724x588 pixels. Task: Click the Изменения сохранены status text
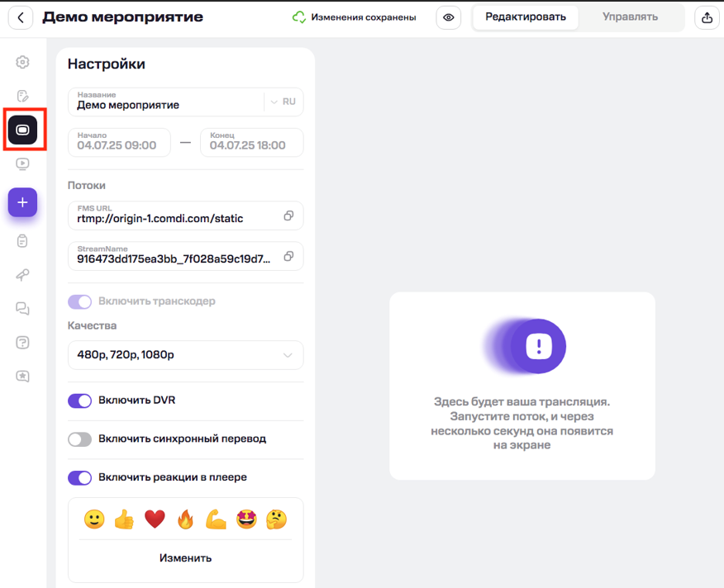coord(364,17)
